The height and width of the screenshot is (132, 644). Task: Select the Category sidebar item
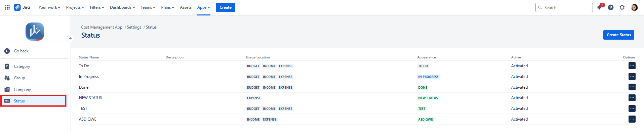[x=35, y=67]
